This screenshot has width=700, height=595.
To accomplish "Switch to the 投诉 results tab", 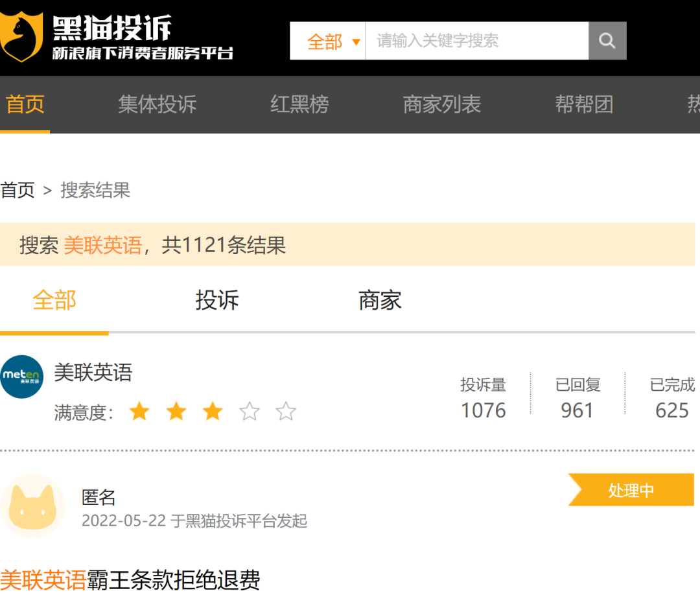I will click(x=217, y=300).
